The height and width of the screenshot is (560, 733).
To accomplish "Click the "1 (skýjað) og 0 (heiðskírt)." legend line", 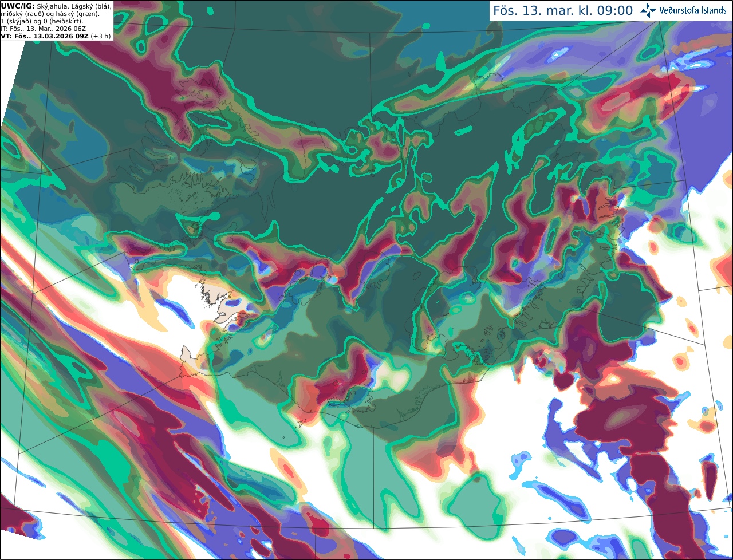I will coord(42,21).
